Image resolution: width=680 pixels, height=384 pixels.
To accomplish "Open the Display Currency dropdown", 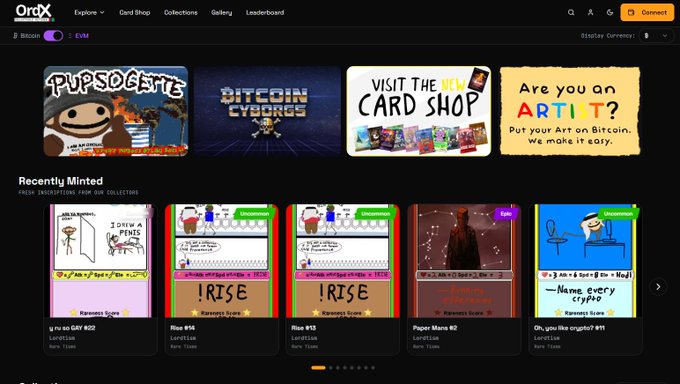I will (655, 36).
